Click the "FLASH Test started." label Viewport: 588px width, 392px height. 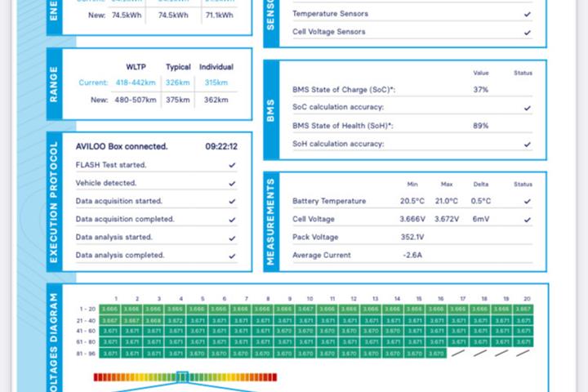click(110, 165)
